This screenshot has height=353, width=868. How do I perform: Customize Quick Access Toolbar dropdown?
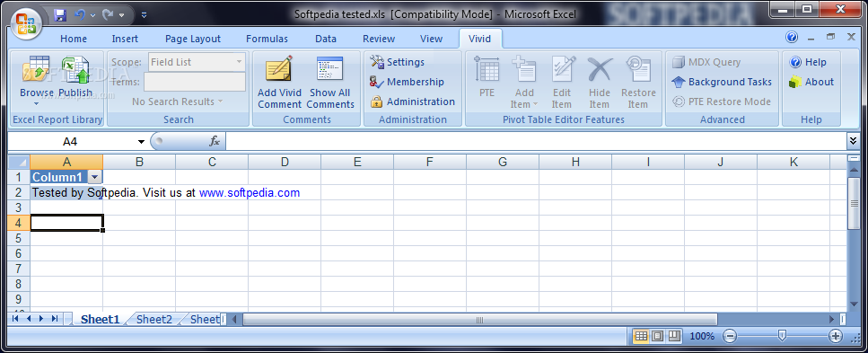point(144,15)
